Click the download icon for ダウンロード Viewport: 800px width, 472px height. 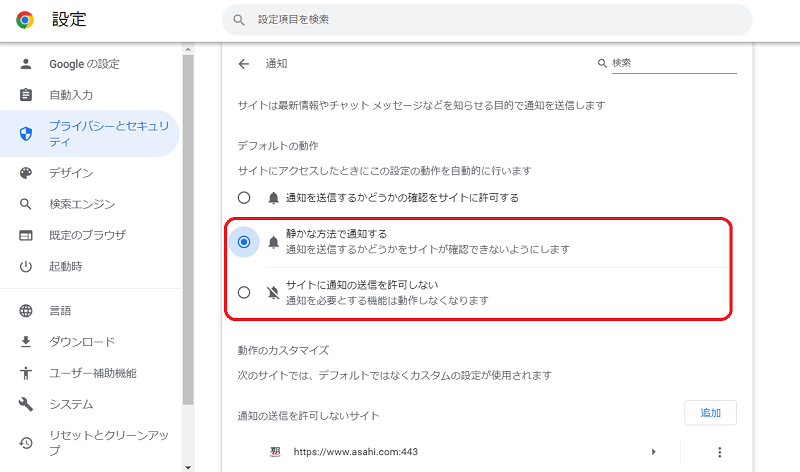click(x=27, y=342)
